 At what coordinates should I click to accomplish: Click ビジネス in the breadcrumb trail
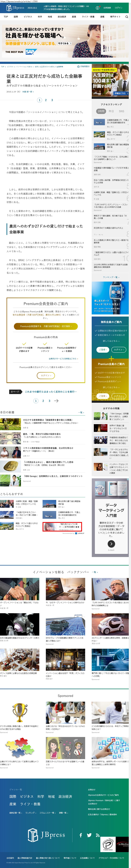[10, 67]
